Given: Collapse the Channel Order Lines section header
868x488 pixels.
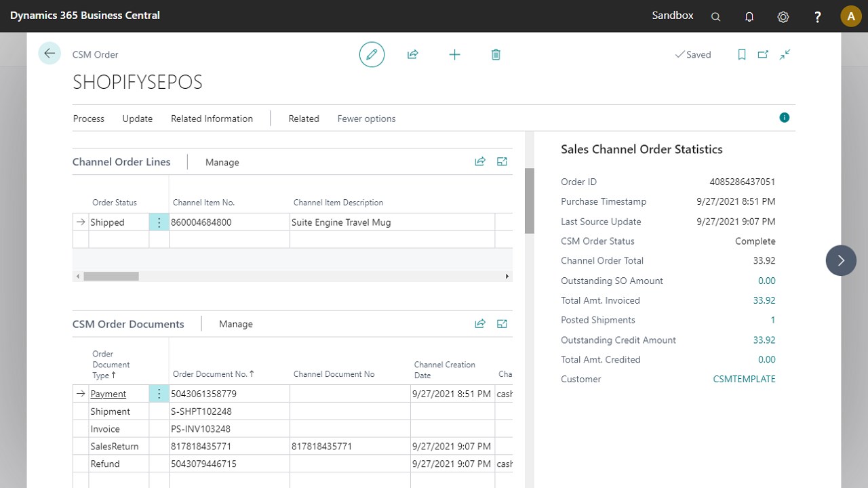Looking at the screenshot, I should point(121,162).
